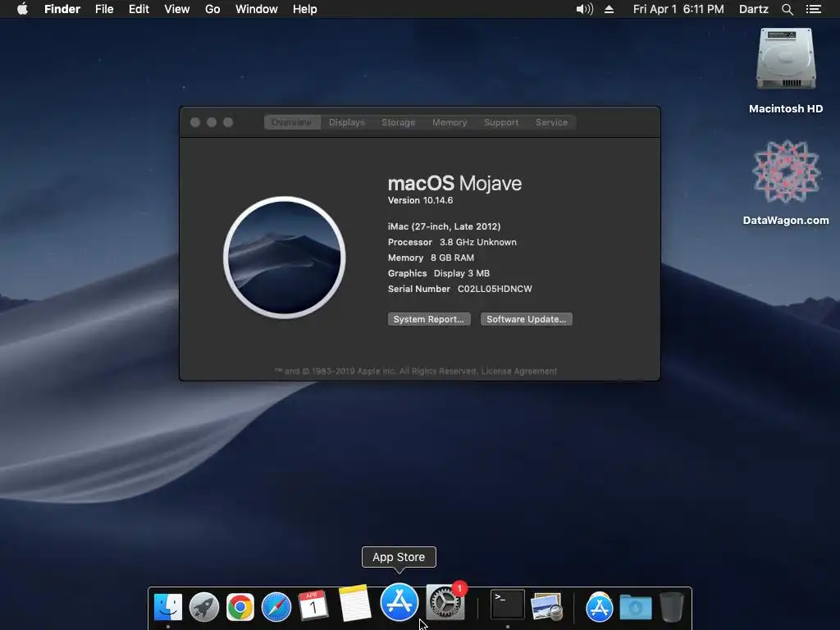Click Memory 8 GB RAM line
840x630 pixels.
tap(431, 258)
